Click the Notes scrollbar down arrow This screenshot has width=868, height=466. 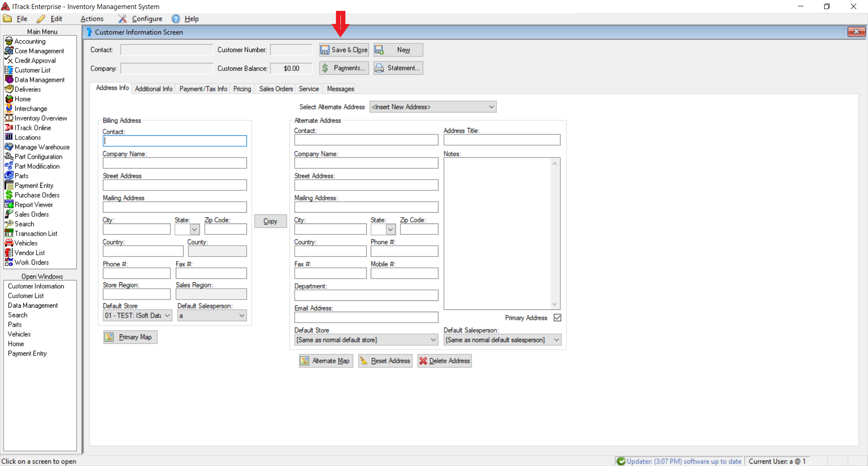[555, 304]
